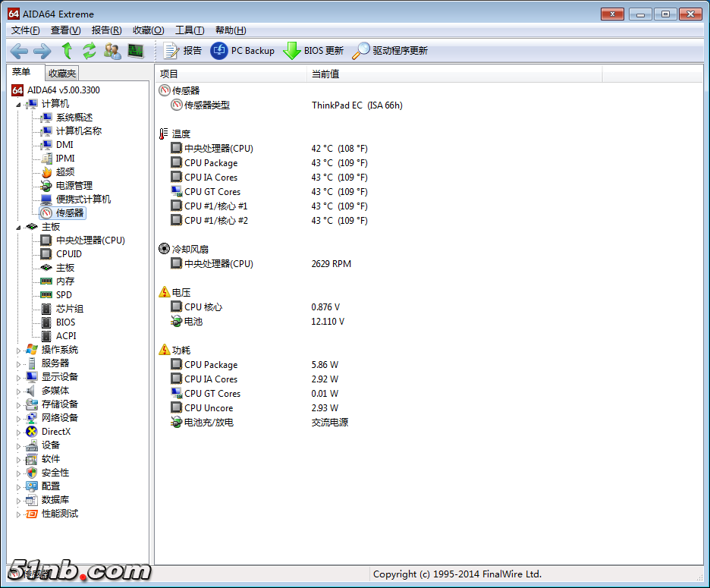This screenshot has width=710, height=588.
Task: Open the 文件(F) menu
Action: pos(26,30)
